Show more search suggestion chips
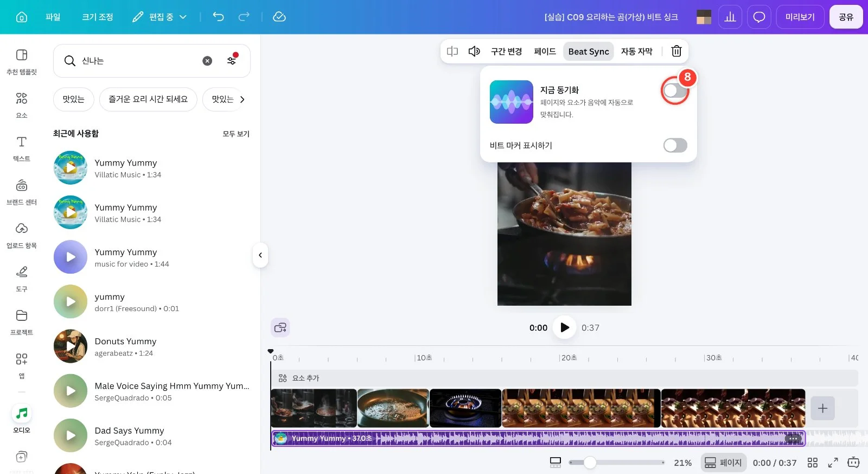Image resolution: width=868 pixels, height=474 pixels. pyautogui.click(x=242, y=99)
